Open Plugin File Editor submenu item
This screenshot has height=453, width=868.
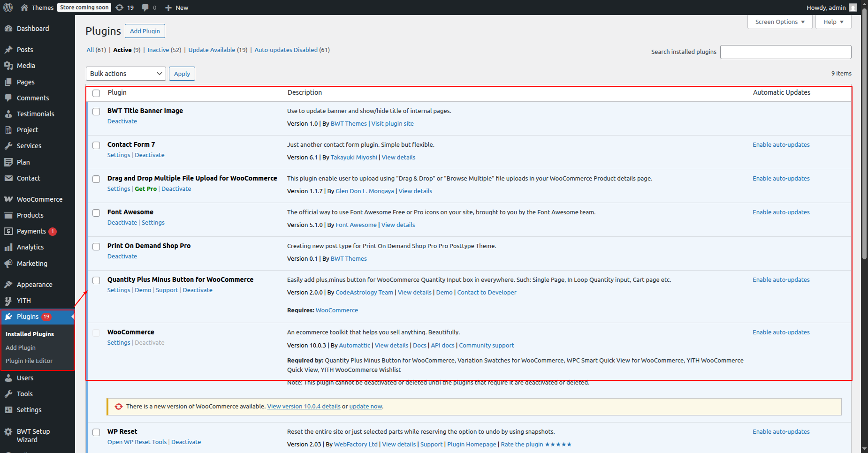point(29,361)
